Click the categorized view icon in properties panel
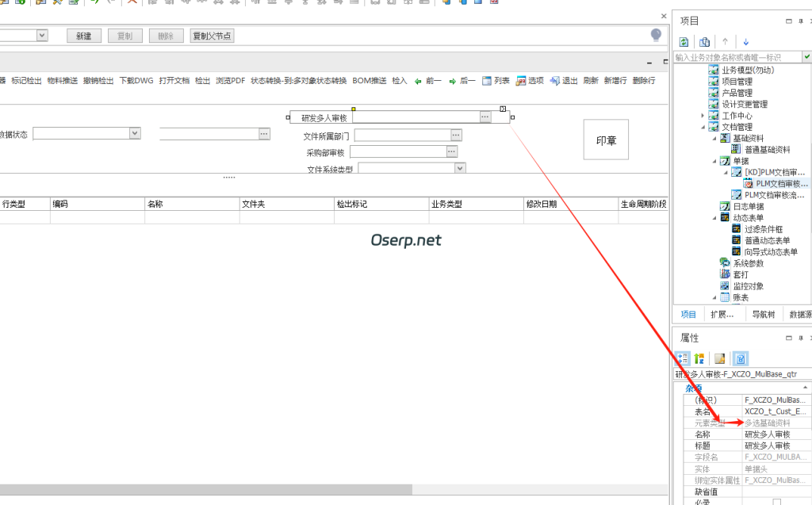Viewport: 812px width, 505px height. [684, 358]
